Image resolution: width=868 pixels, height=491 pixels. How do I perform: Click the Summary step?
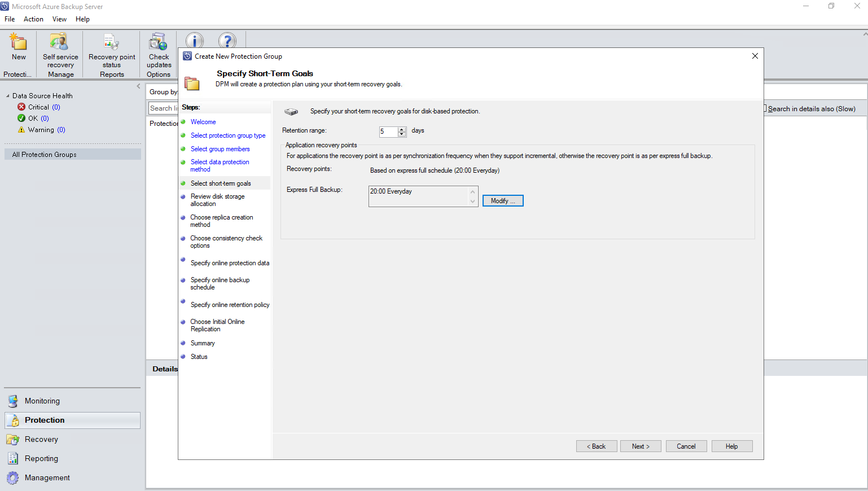click(x=203, y=343)
